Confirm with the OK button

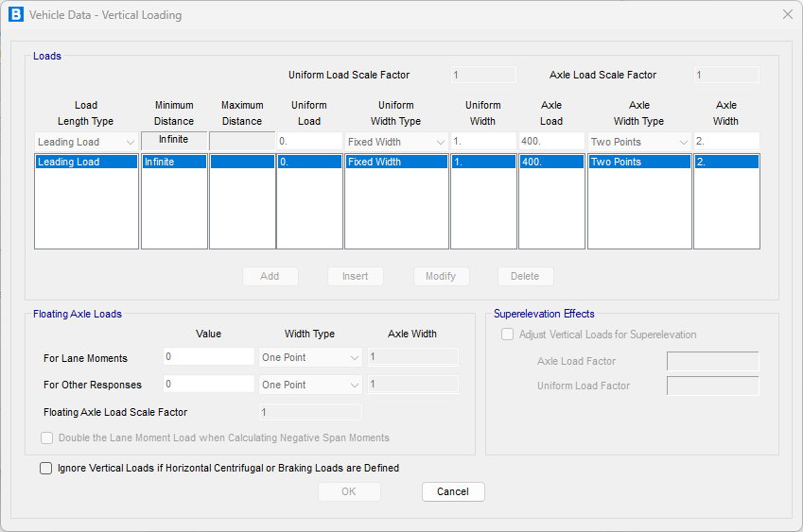349,491
